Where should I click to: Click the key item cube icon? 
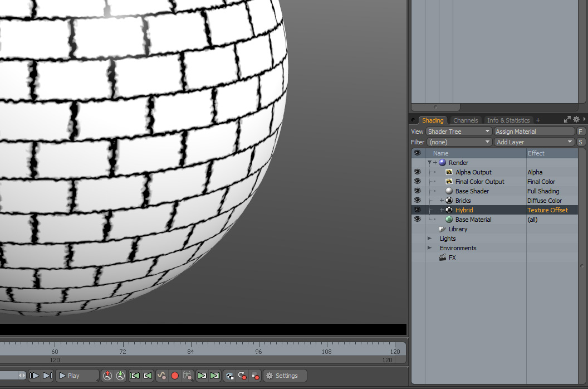229,376
